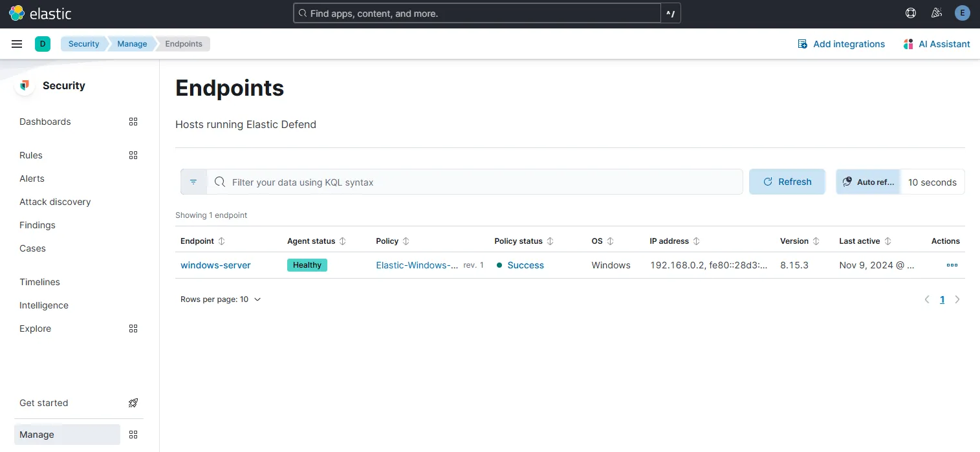Screen dimensions: 980x452
Task: Open the Rules submenu grid icon
Action: point(133,155)
